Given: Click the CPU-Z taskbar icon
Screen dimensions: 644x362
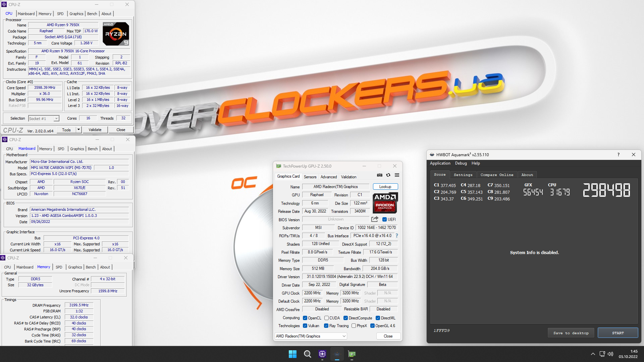Looking at the screenshot, I should click(322, 354).
